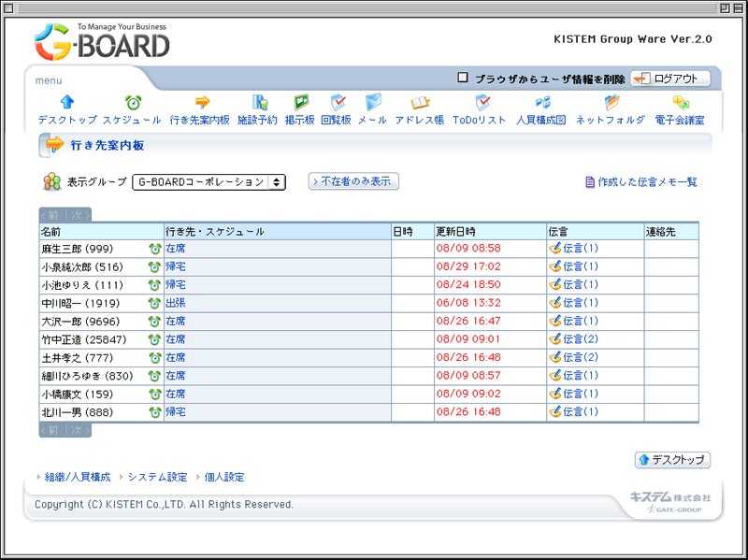
Task: Open 伝言(2) link for 土井孝之
Action: pos(581,357)
